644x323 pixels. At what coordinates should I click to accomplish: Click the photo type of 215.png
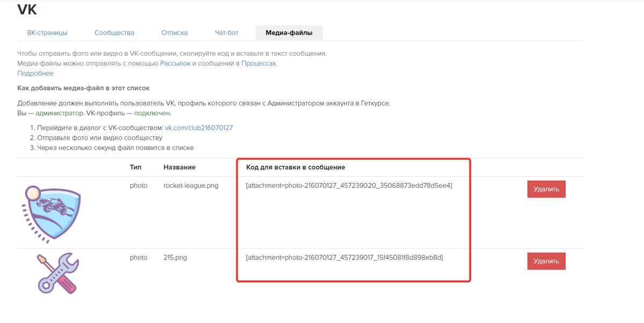tap(138, 258)
